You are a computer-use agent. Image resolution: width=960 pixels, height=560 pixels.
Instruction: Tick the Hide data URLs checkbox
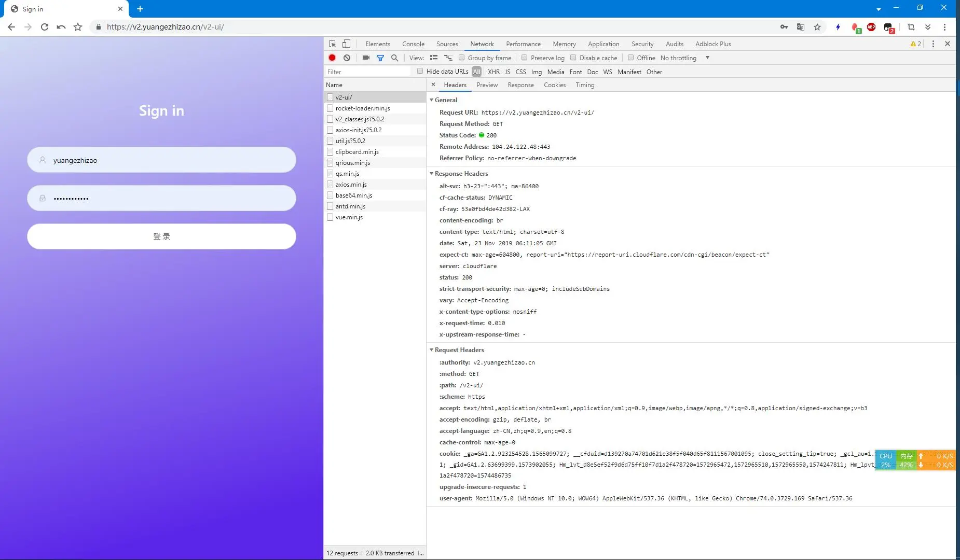[420, 71]
